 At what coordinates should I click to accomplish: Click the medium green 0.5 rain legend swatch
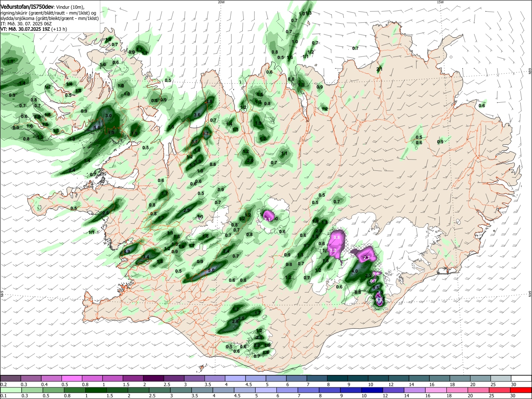pos(53,390)
